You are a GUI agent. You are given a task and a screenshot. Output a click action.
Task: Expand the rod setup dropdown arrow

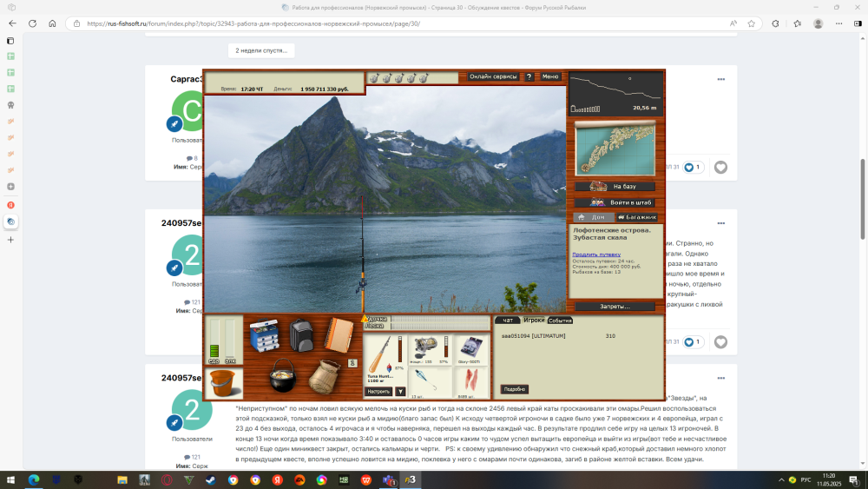tap(400, 392)
